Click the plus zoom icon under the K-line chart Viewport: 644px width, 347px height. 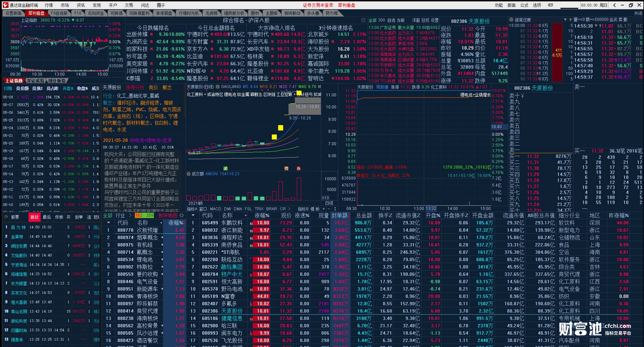click(x=324, y=209)
